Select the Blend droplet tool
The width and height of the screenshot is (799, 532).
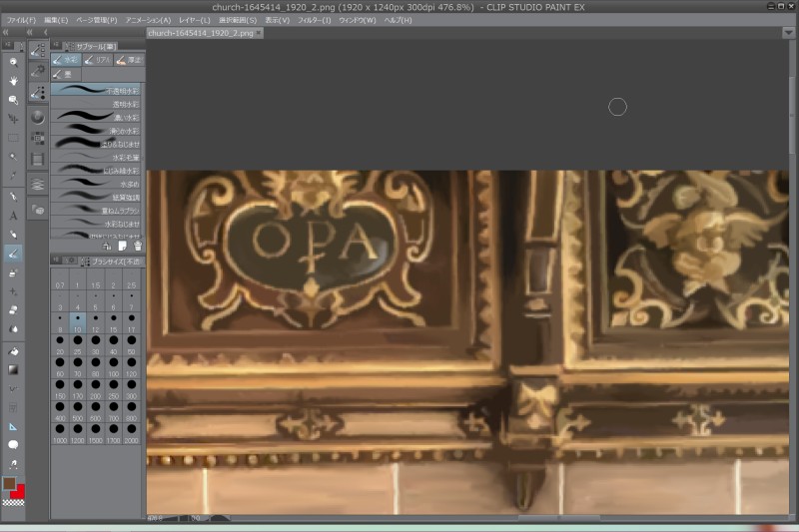click(x=13, y=328)
